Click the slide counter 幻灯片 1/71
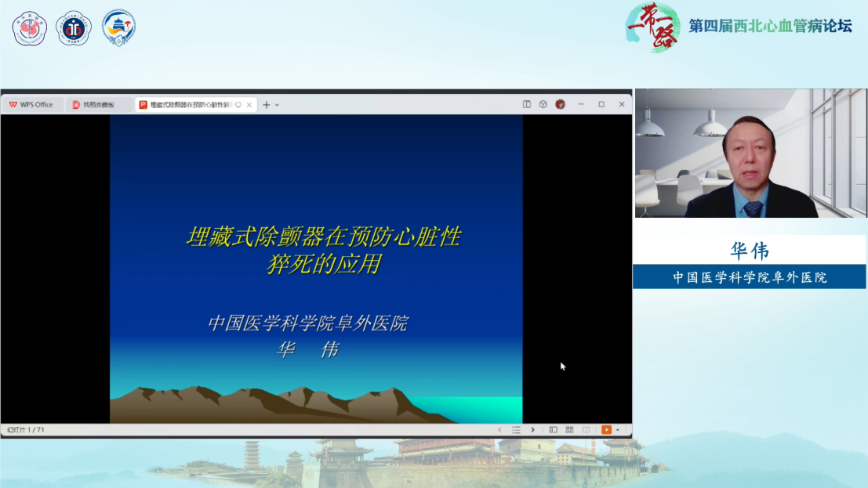The height and width of the screenshot is (488, 868). point(25,429)
